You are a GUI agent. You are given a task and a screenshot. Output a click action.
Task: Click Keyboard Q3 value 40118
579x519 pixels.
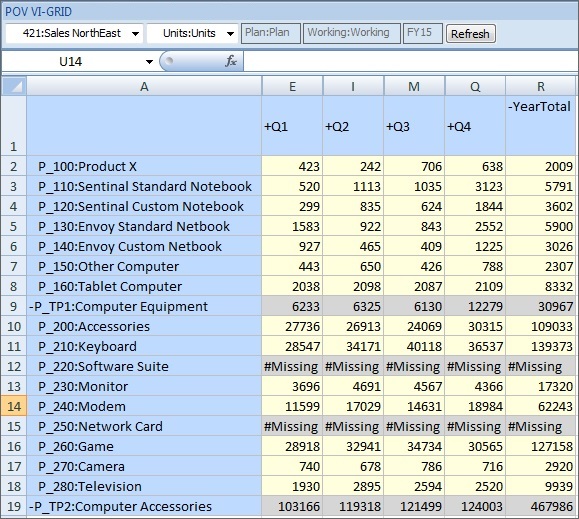[414, 346]
